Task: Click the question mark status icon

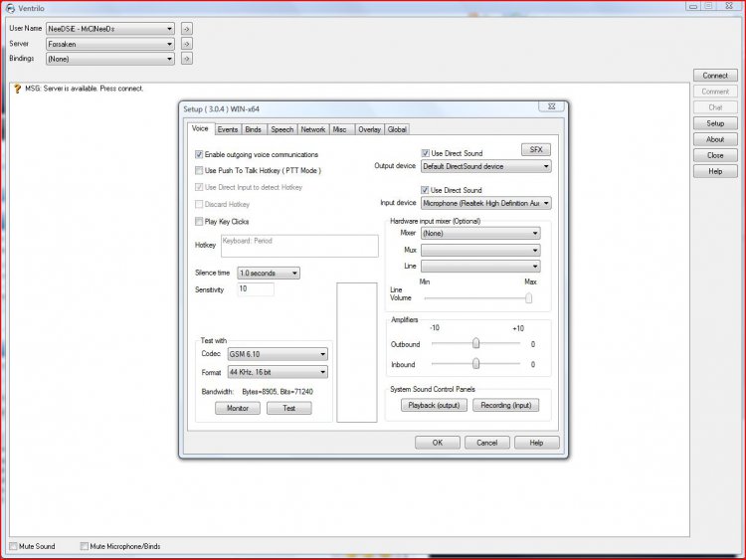Action: [x=18, y=89]
